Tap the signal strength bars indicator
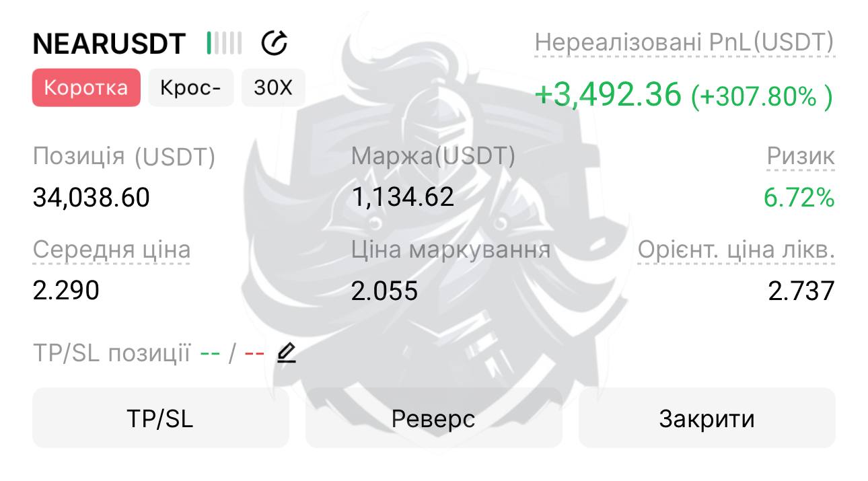 225,44
